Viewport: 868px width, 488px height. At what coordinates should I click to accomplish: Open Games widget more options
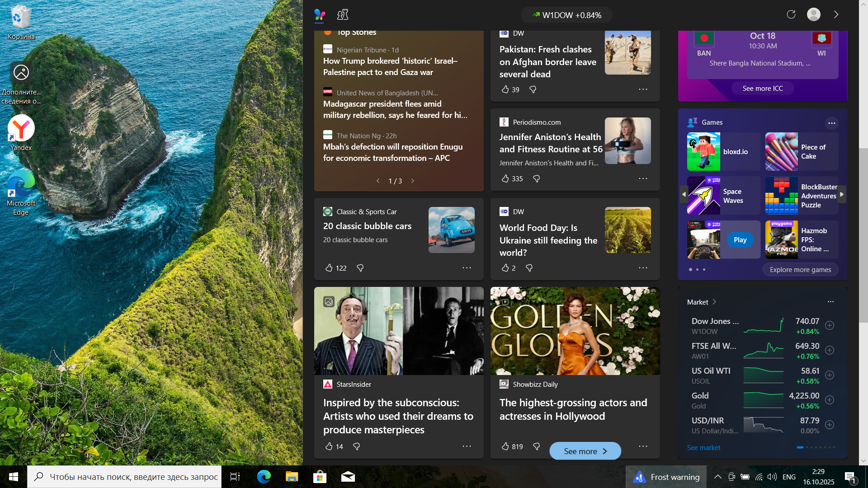tap(831, 123)
